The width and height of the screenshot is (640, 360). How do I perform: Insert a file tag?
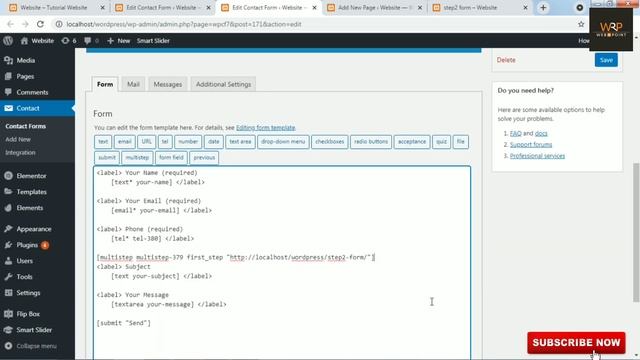tap(460, 142)
